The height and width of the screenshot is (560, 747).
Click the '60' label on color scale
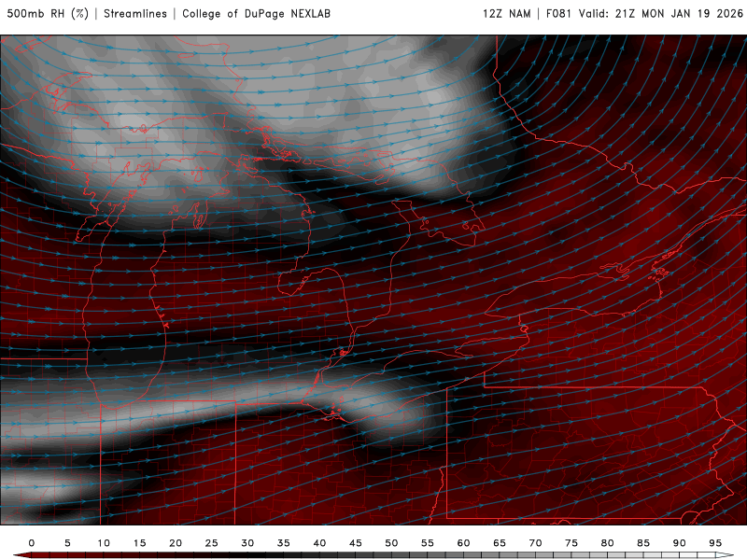click(463, 543)
